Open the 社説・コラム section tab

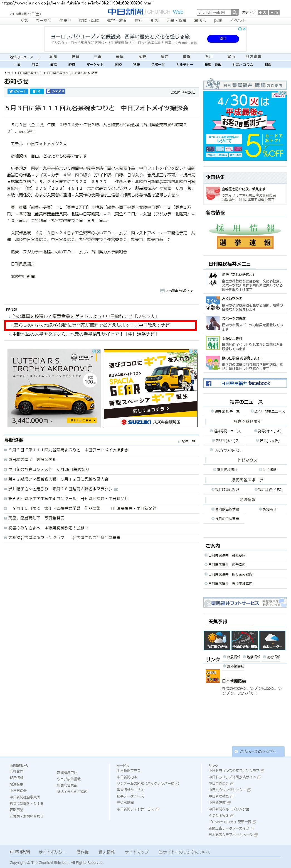coord(243,64)
